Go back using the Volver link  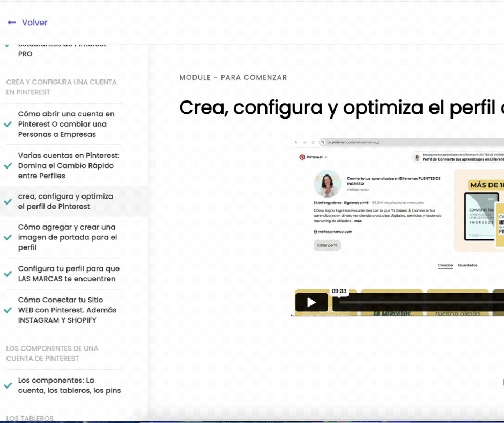click(x=34, y=23)
